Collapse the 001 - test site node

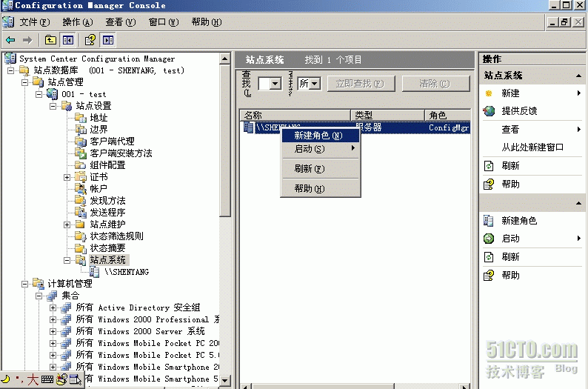39,94
